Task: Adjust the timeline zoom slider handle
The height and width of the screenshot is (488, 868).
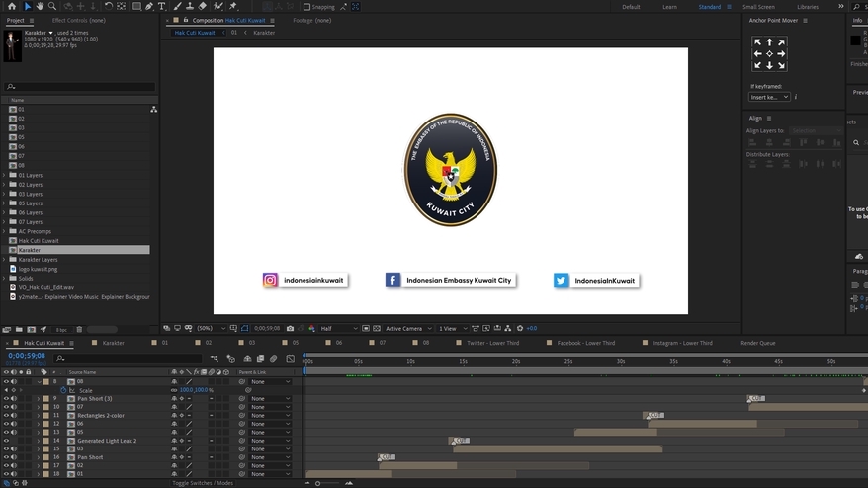Action: pos(317,483)
